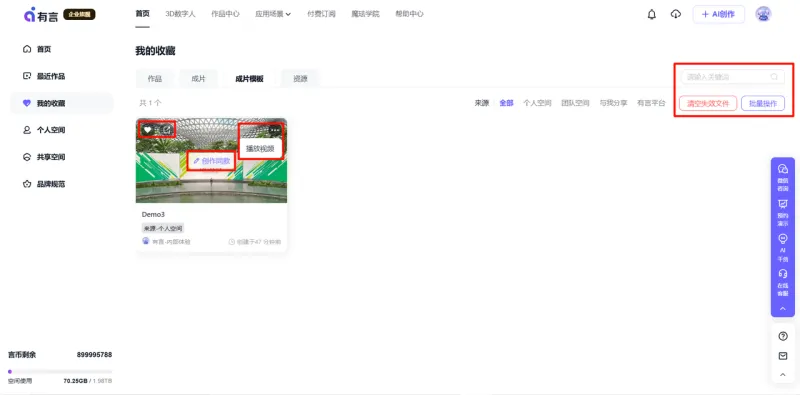The width and height of the screenshot is (800, 395).
Task: Expand the 应用场景 dropdown
Action: [273, 14]
